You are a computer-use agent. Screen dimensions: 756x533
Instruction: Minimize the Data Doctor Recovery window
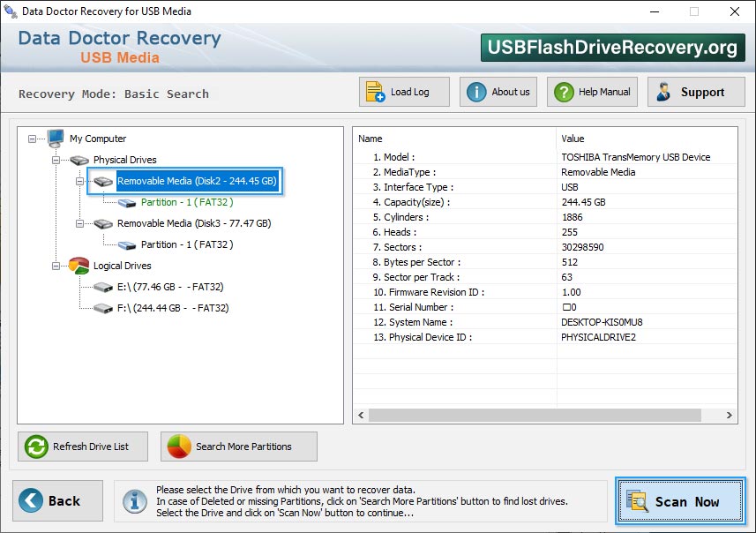click(655, 11)
